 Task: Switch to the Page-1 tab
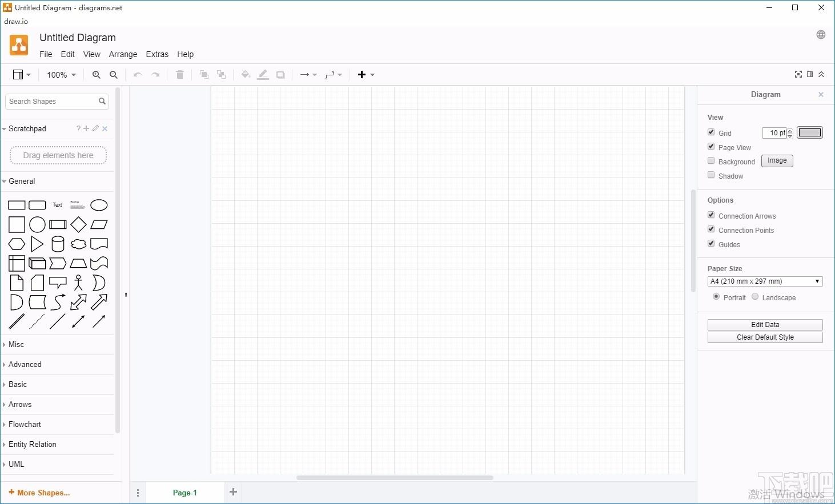185,493
